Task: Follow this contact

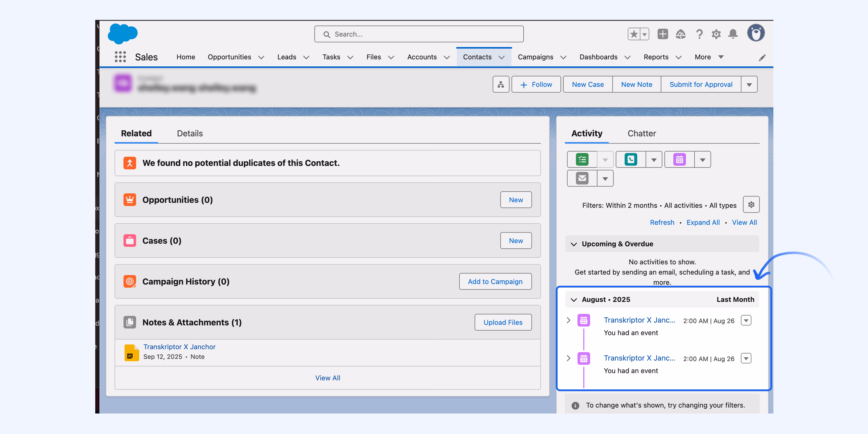Action: click(x=536, y=84)
